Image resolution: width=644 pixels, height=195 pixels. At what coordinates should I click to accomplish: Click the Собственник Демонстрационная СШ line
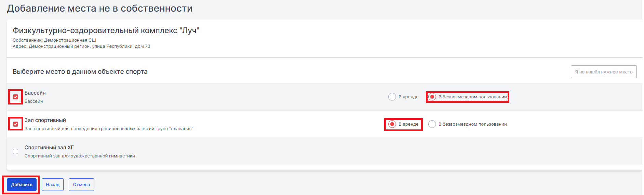click(x=54, y=40)
